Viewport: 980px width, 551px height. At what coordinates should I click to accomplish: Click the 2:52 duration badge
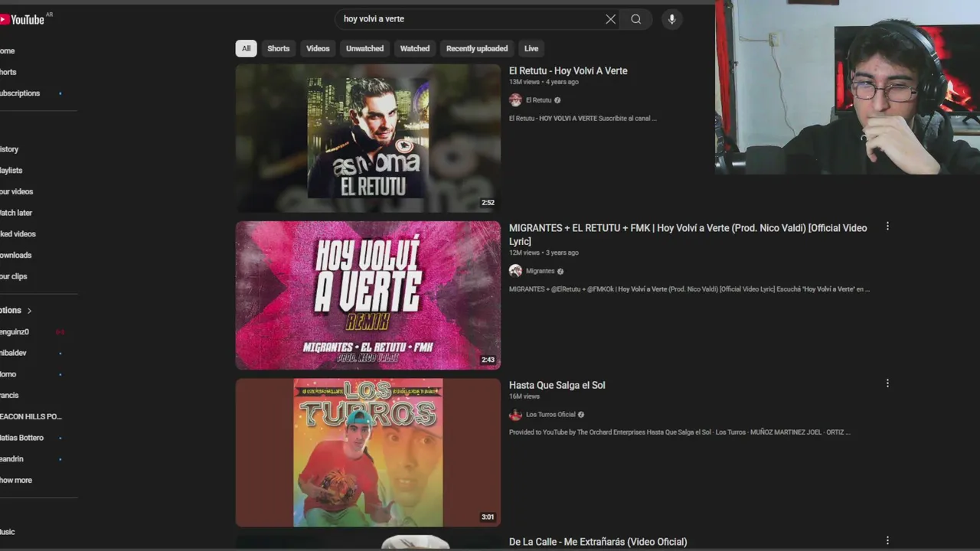[488, 203]
